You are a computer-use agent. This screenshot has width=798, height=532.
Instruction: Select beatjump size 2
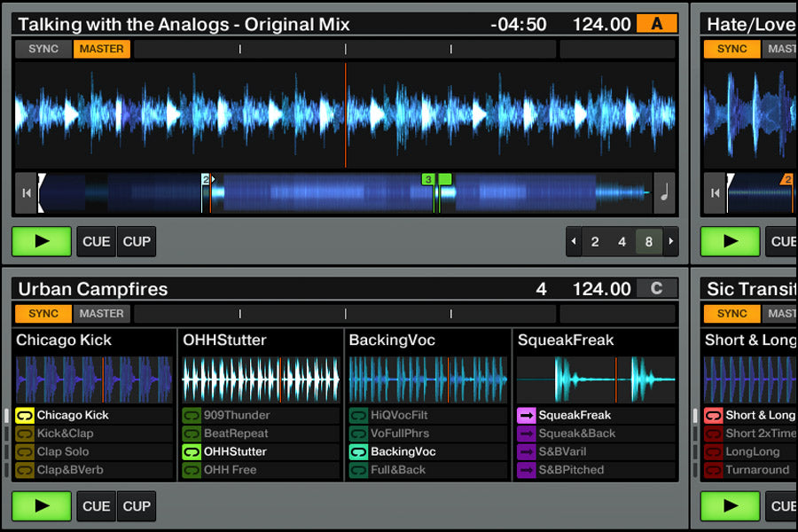tap(594, 240)
